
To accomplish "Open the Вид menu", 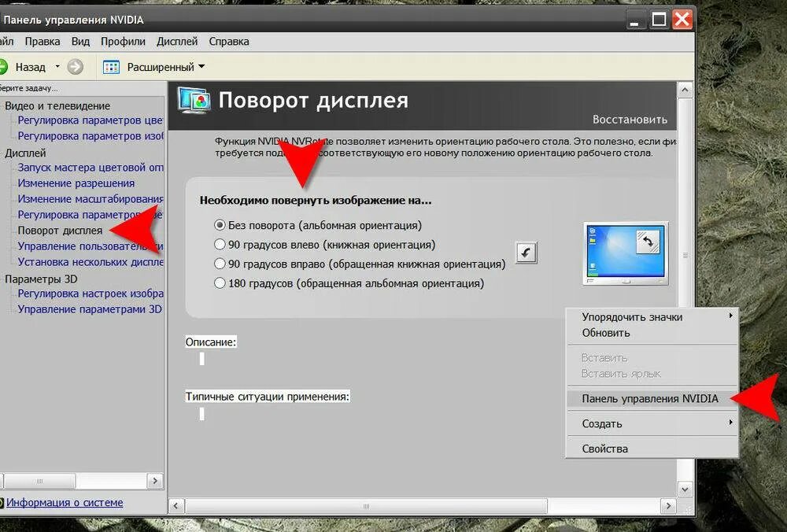I will (x=80, y=42).
